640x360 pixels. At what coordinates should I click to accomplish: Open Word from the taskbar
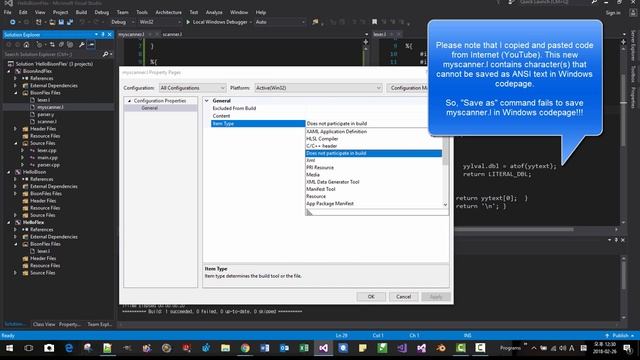(x=264, y=348)
